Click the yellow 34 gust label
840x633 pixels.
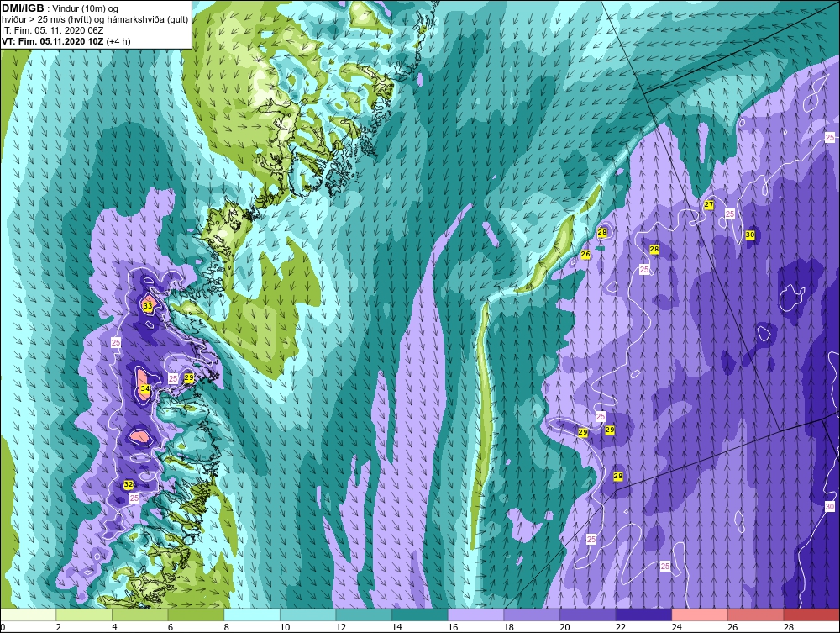click(144, 388)
